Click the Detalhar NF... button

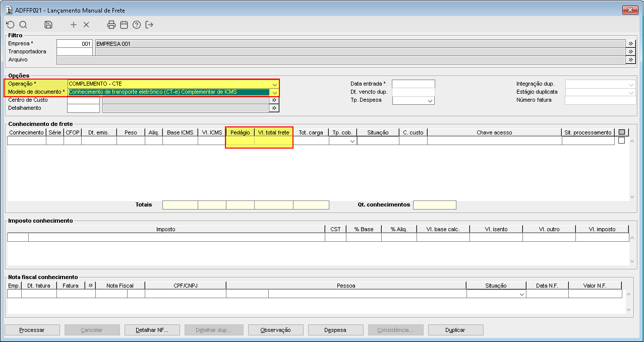coord(152,330)
